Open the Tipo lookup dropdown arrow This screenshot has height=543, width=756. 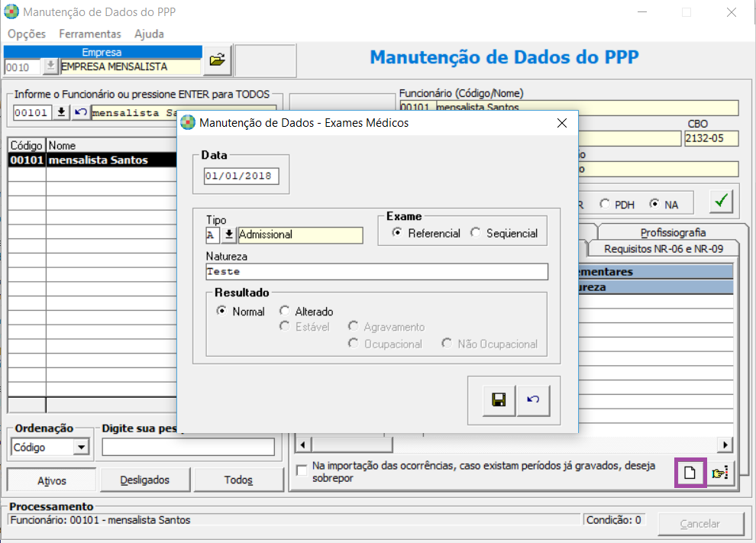point(229,235)
